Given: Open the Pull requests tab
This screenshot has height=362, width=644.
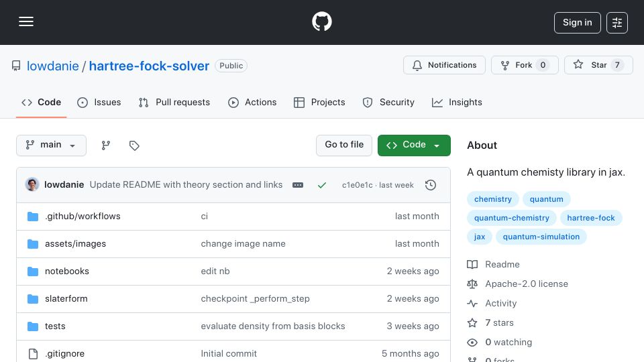Looking at the screenshot, I should pos(174,102).
